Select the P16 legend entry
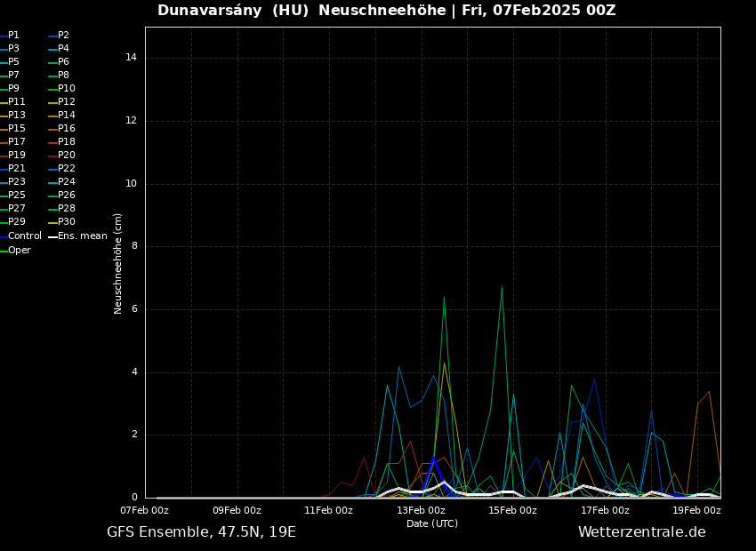Image resolution: width=756 pixels, height=551 pixels. [68, 129]
